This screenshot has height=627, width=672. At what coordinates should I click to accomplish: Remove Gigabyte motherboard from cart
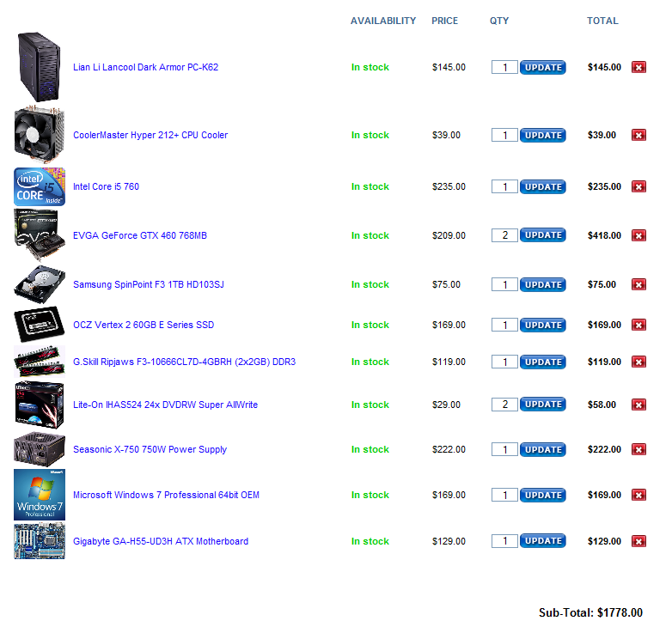638,541
